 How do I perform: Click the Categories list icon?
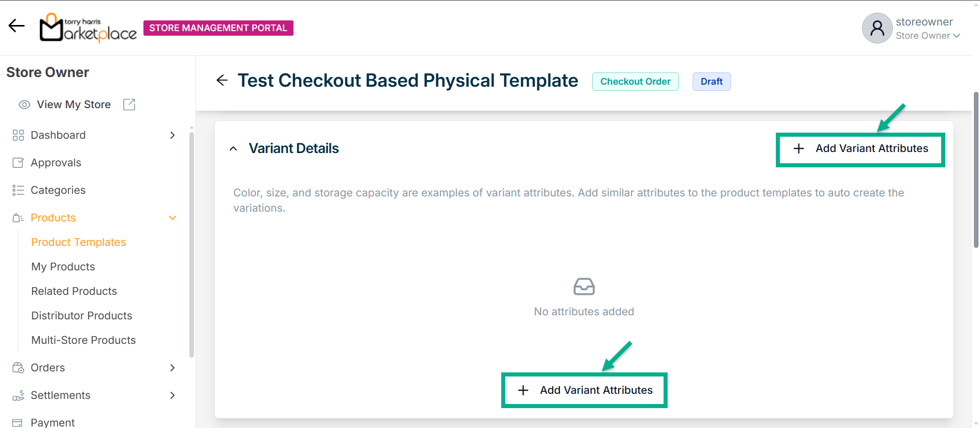[x=18, y=190]
